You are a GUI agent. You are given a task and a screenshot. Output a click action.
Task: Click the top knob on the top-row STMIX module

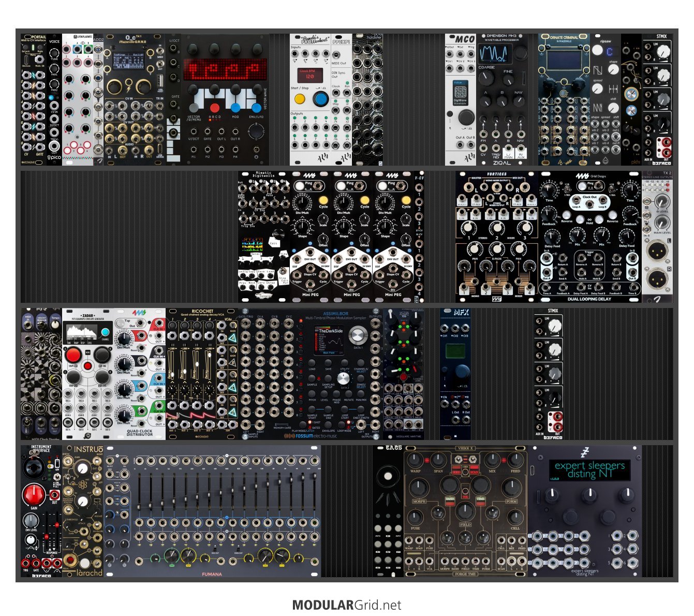(663, 52)
